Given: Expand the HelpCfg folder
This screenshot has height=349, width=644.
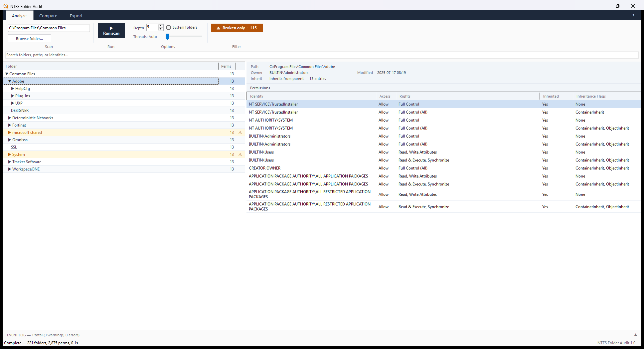Looking at the screenshot, I should [13, 89].
